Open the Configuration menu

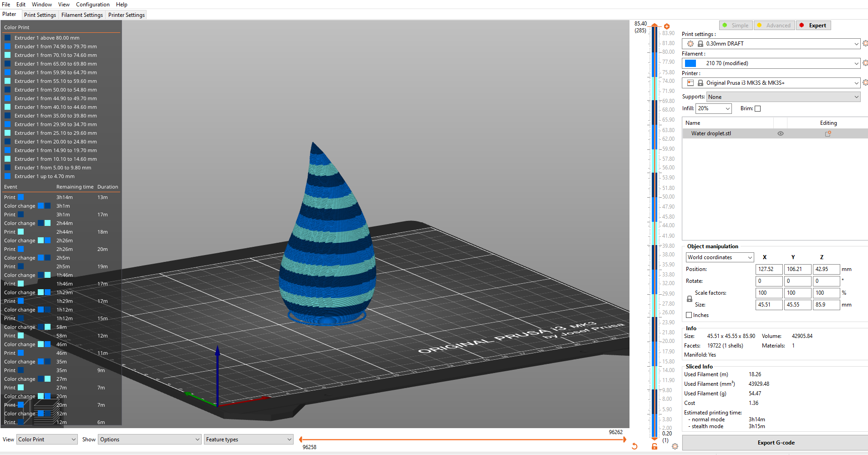tap(93, 5)
